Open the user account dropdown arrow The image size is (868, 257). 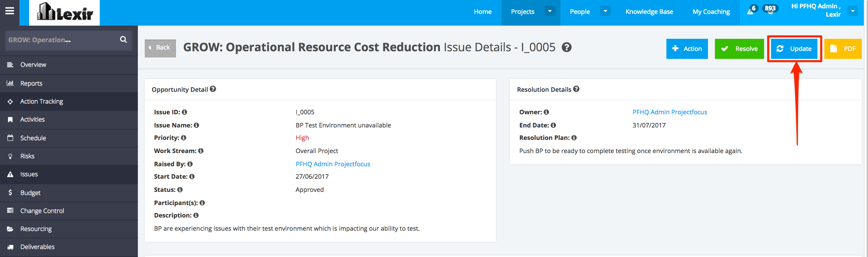853,11
